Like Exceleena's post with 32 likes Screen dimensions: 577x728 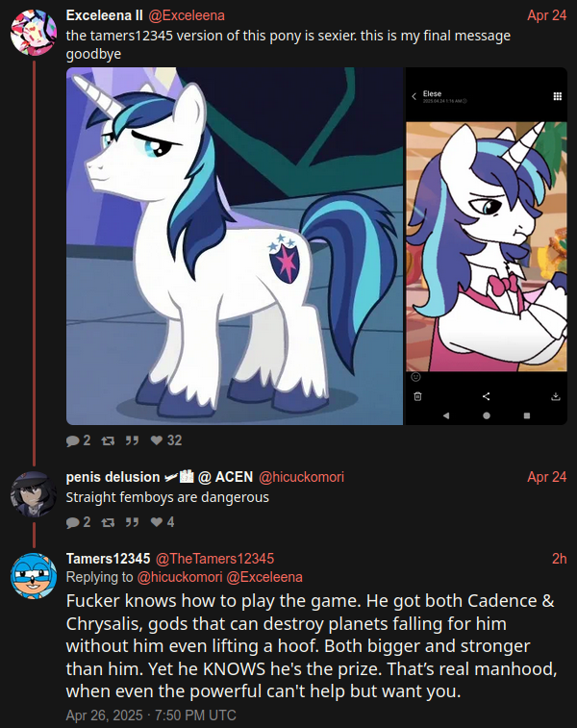tap(157, 440)
